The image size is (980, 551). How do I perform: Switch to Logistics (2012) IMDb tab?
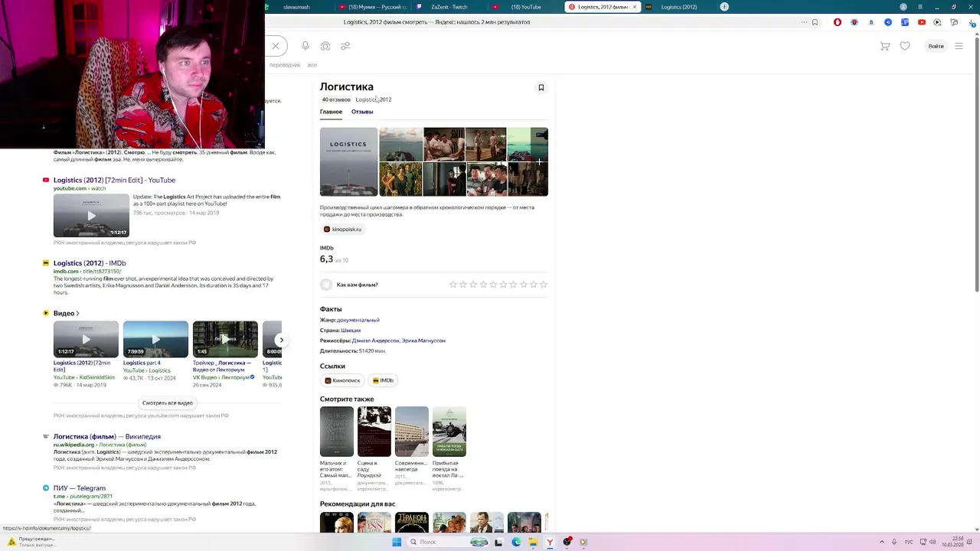678,7
